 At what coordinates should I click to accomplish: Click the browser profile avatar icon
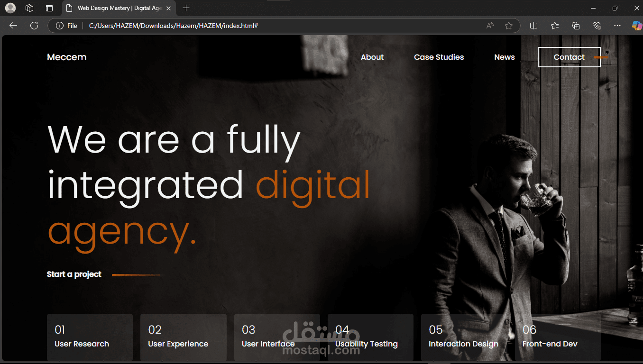click(x=10, y=8)
